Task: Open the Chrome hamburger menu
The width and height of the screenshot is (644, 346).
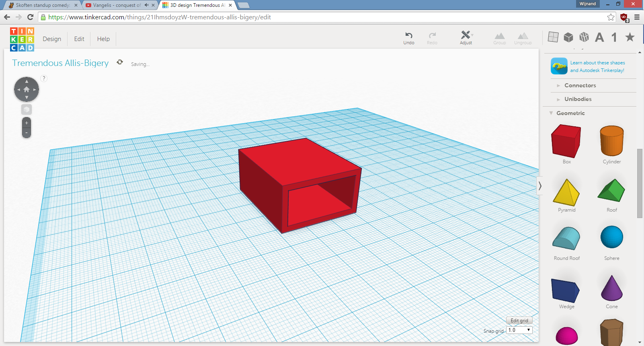Action: click(637, 17)
